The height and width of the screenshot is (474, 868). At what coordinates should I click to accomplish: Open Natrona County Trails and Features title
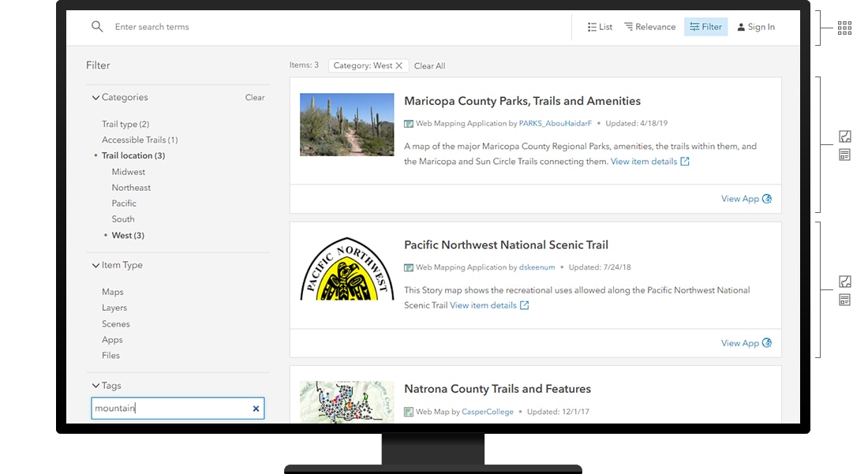(497, 389)
